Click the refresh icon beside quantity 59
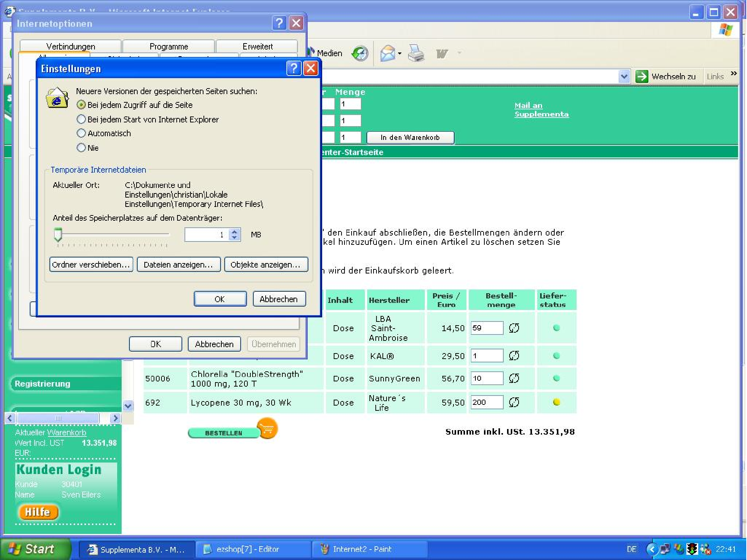 coord(514,328)
